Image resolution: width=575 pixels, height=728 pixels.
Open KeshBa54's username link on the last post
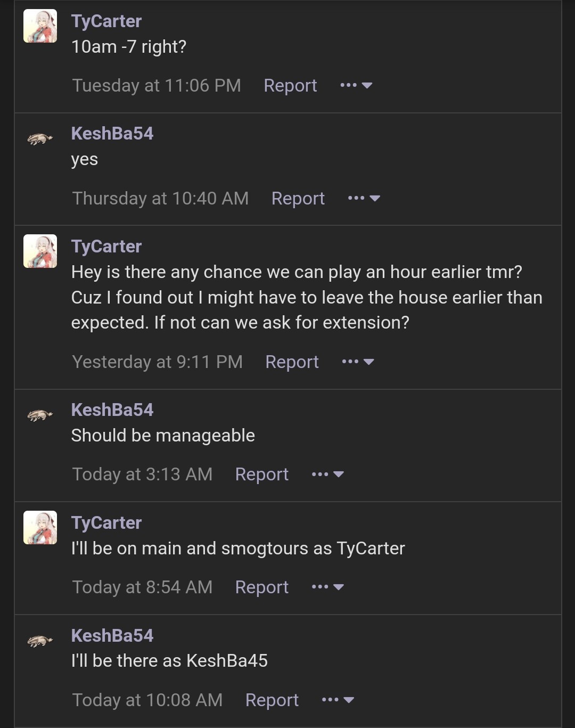point(112,635)
